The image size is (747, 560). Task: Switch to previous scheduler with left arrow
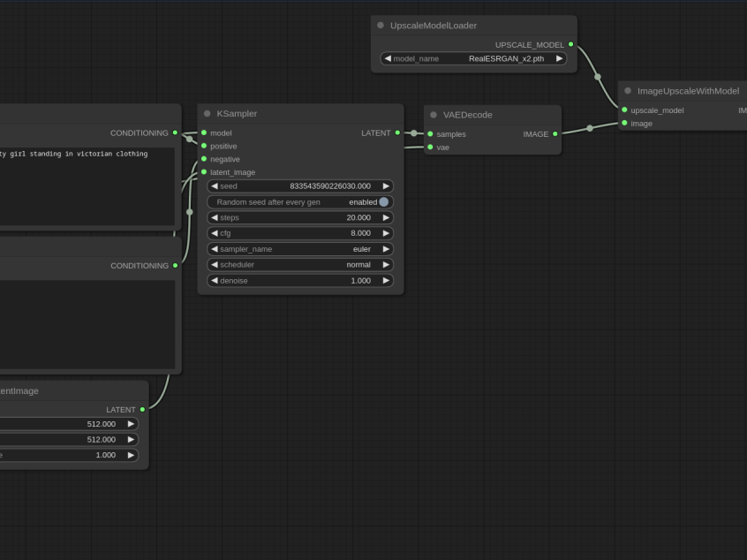click(215, 264)
